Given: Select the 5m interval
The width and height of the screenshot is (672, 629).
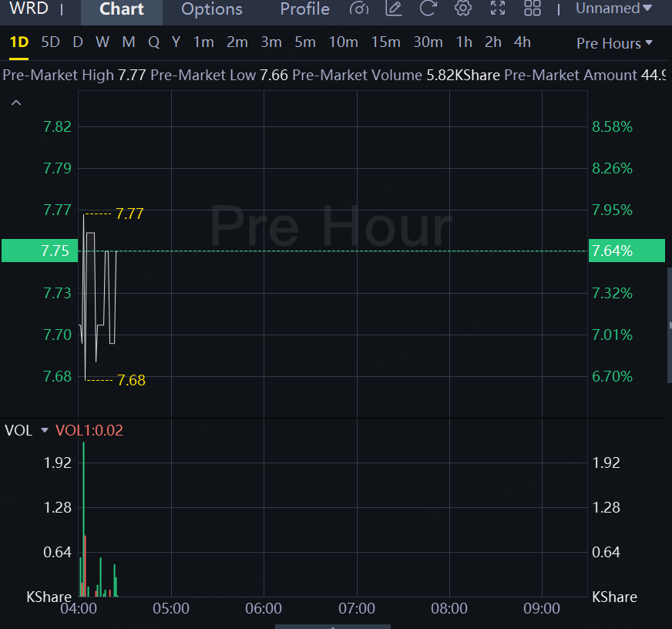Looking at the screenshot, I should coord(305,42).
